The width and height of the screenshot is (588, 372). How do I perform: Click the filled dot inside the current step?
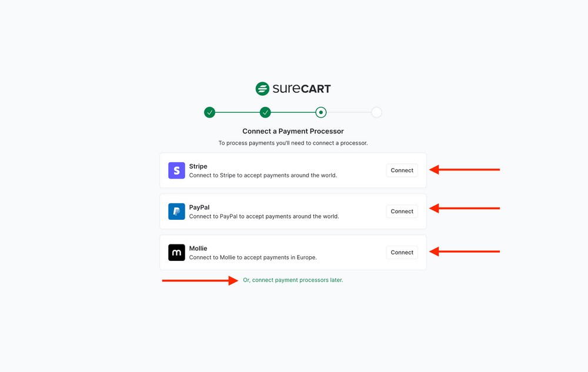click(320, 112)
